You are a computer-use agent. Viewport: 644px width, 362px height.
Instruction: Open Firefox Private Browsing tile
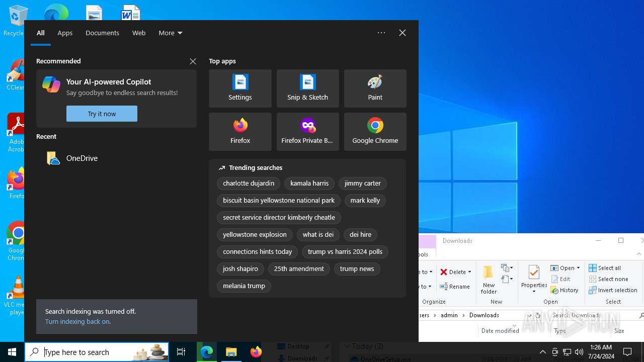click(307, 132)
